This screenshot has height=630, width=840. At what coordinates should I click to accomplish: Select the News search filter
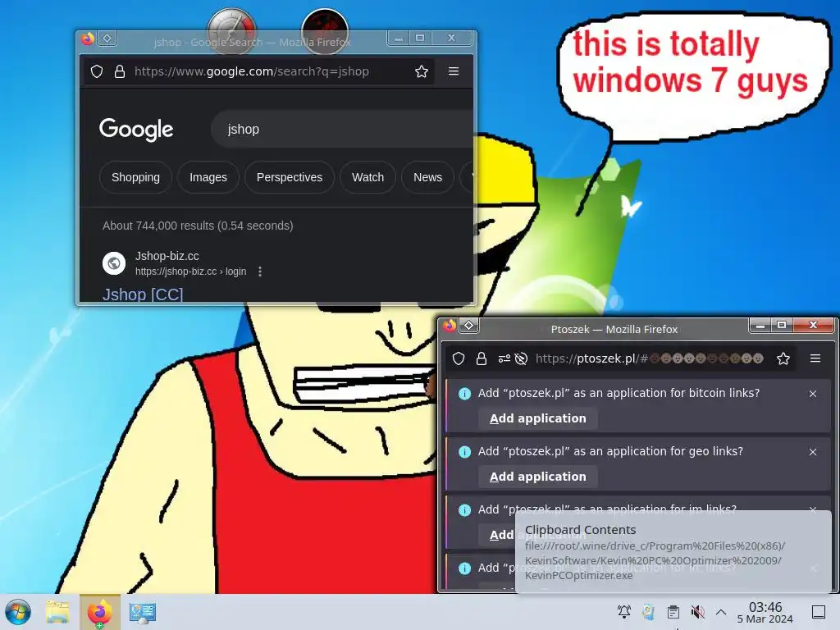click(427, 177)
